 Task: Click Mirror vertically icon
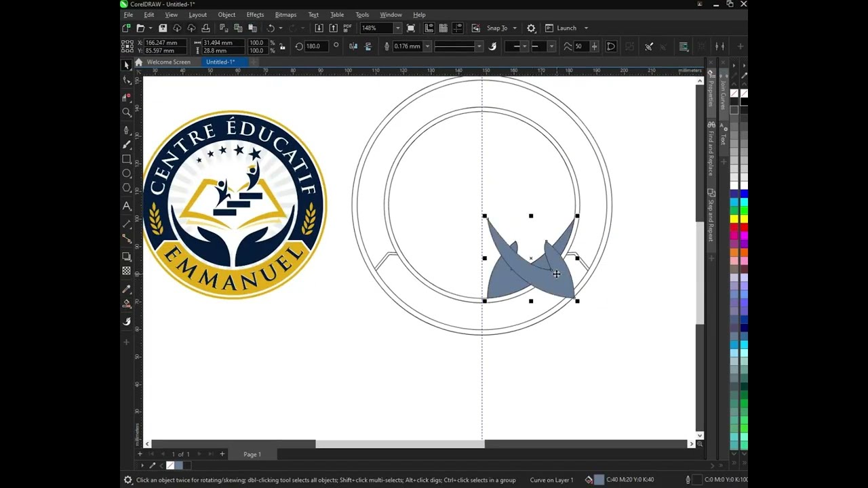[368, 46]
